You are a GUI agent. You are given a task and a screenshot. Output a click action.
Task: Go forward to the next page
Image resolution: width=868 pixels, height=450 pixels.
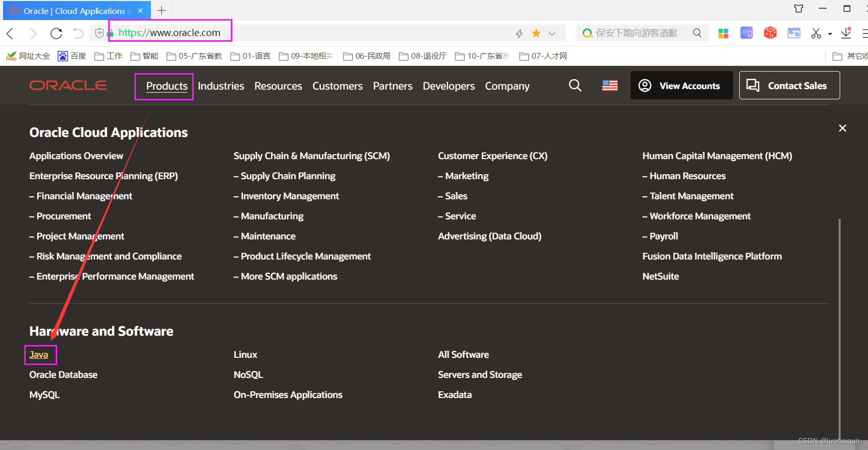coord(33,33)
